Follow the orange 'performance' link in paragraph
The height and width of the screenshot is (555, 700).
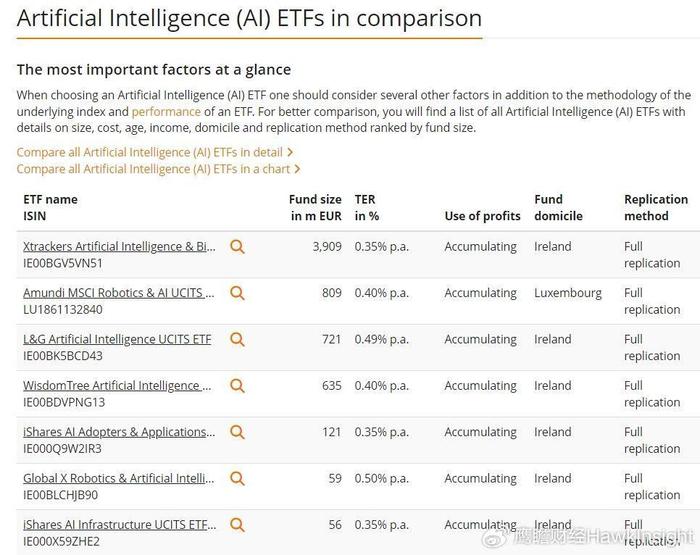click(x=166, y=112)
